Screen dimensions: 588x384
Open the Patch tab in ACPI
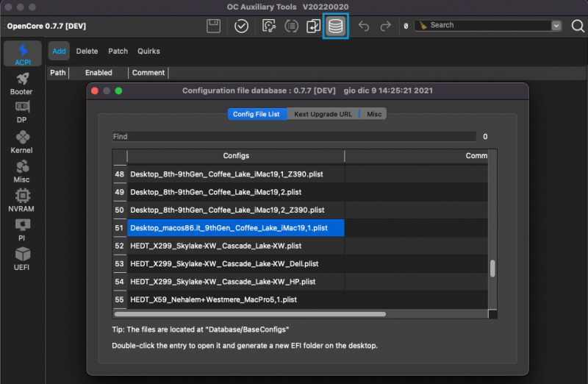(x=118, y=51)
